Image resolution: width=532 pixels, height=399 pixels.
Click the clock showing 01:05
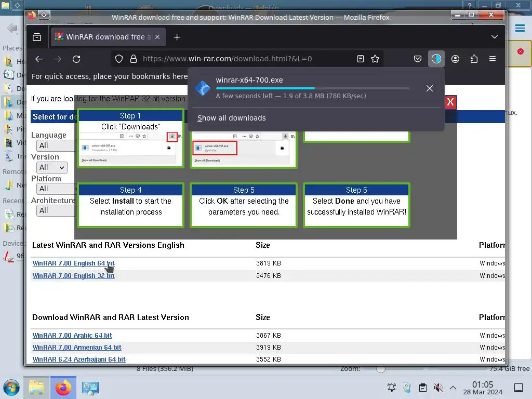[x=483, y=388]
